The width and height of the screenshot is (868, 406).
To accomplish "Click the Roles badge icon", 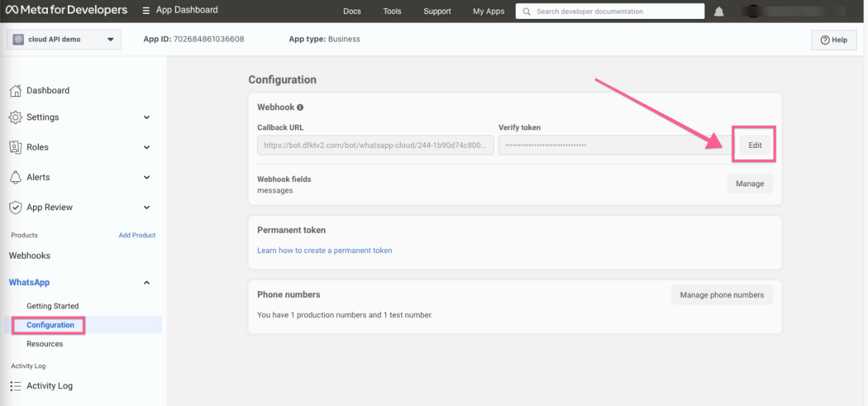I will coord(16,147).
